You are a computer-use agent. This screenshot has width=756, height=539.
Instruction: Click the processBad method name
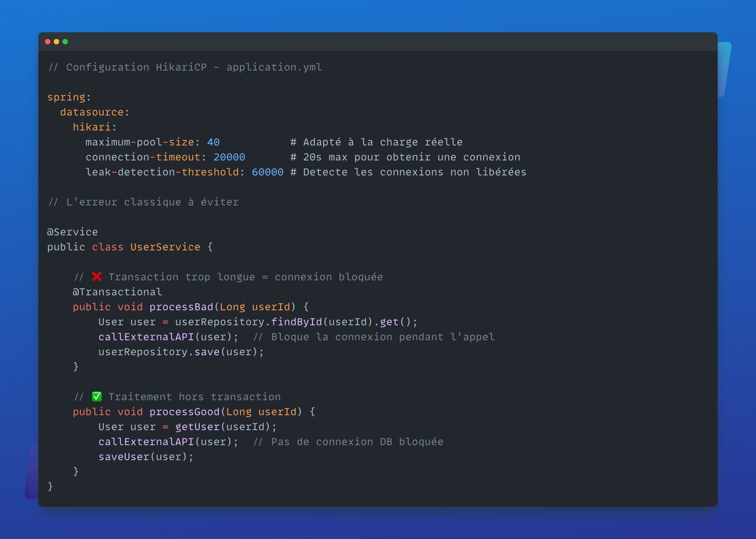tap(181, 307)
